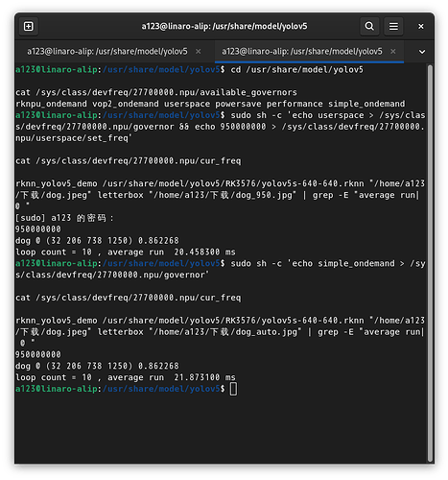
Task: Click the 'echo userspace' sudo command line
Action: coord(221,127)
